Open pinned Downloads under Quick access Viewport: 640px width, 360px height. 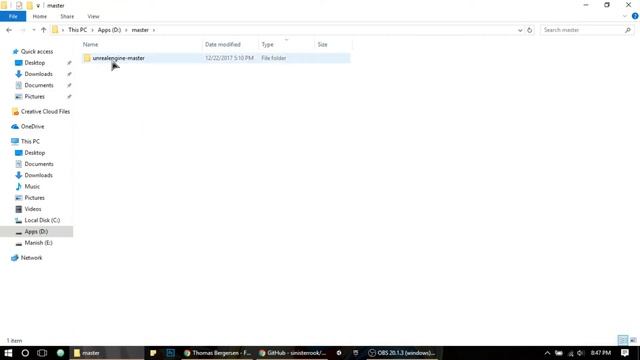point(38,74)
